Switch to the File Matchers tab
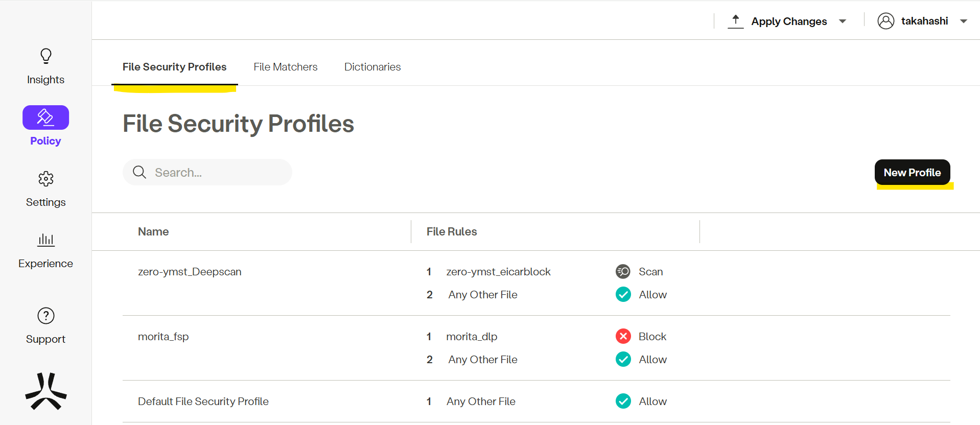Viewport: 980px width, 425px height. click(285, 67)
